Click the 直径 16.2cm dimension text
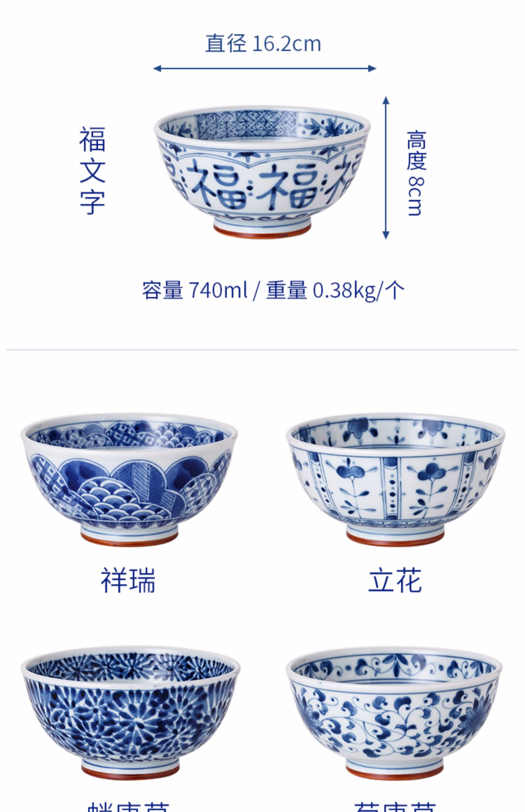Screen dimensions: 525x812 [263, 44]
